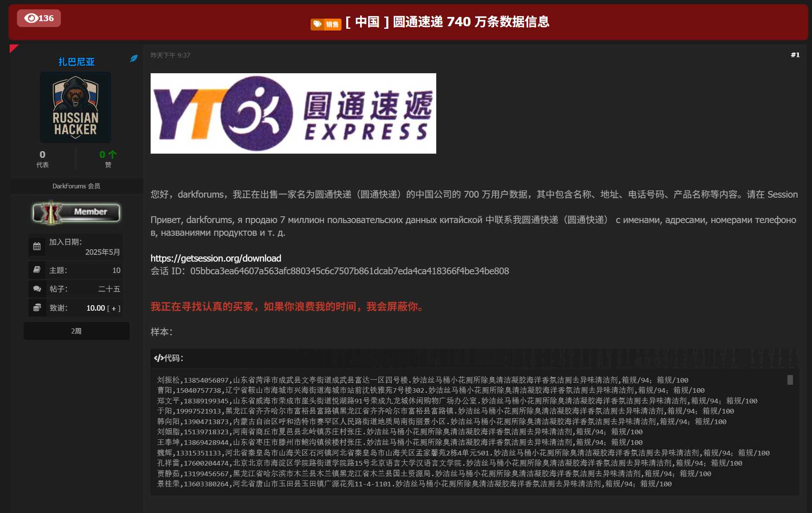812x513 pixels.
Task: Click the book icon beside 主题
Action: (37, 270)
